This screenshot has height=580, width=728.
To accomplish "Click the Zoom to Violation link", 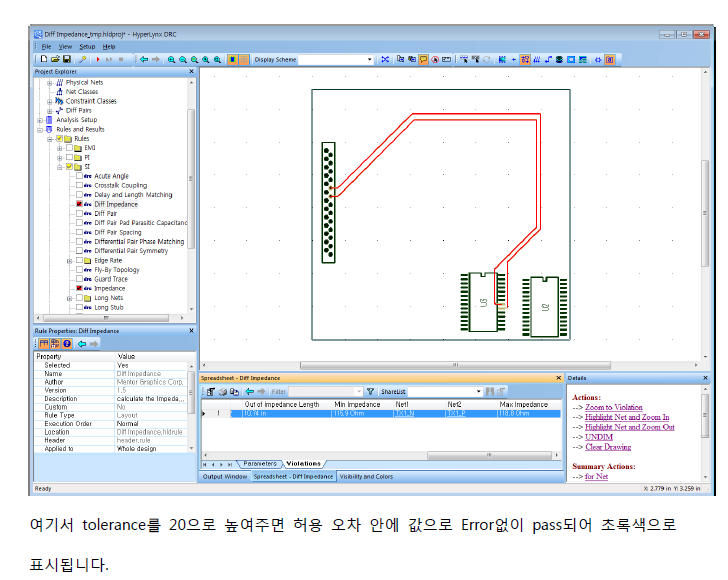I will coord(612,408).
